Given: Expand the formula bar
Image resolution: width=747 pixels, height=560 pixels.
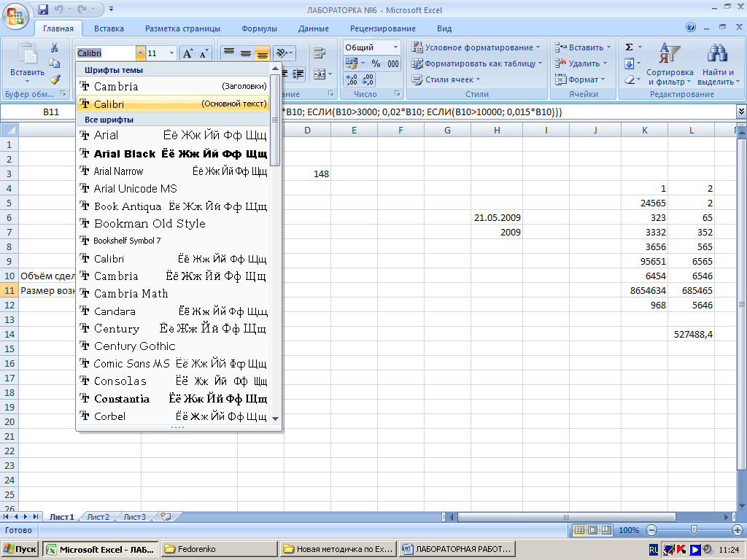Looking at the screenshot, I should coord(741,112).
